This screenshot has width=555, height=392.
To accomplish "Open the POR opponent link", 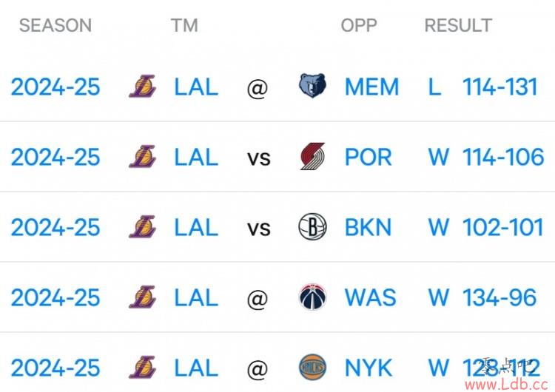I will click(x=368, y=157).
